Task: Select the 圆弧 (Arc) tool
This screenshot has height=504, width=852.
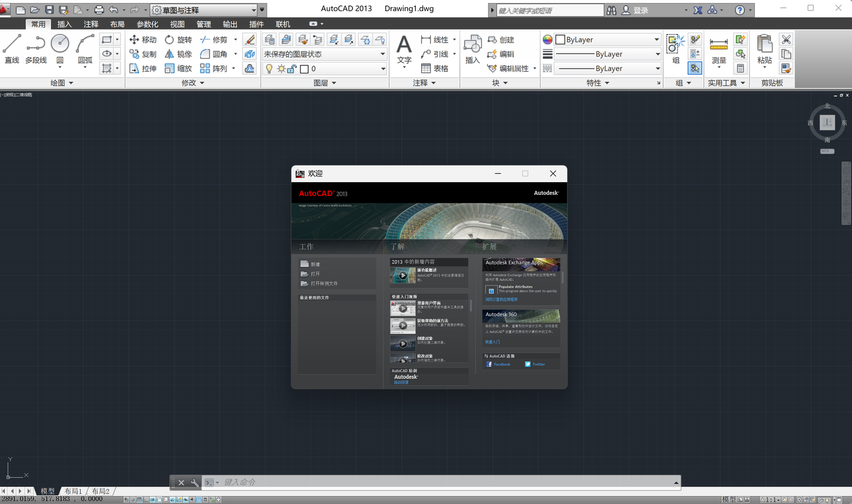Action: (85, 49)
